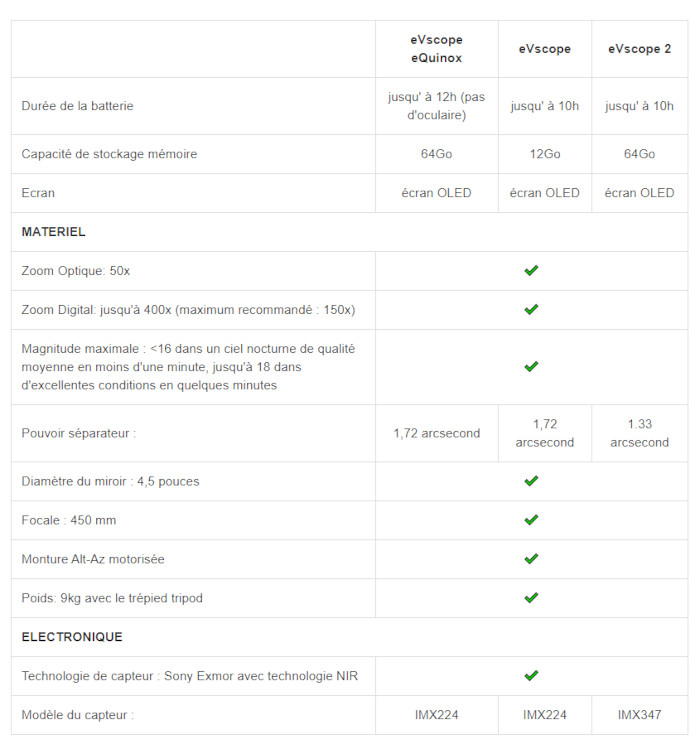The width and height of the screenshot is (700, 754).
Task: Select the Modèle du capteur row label
Action: click(77, 715)
